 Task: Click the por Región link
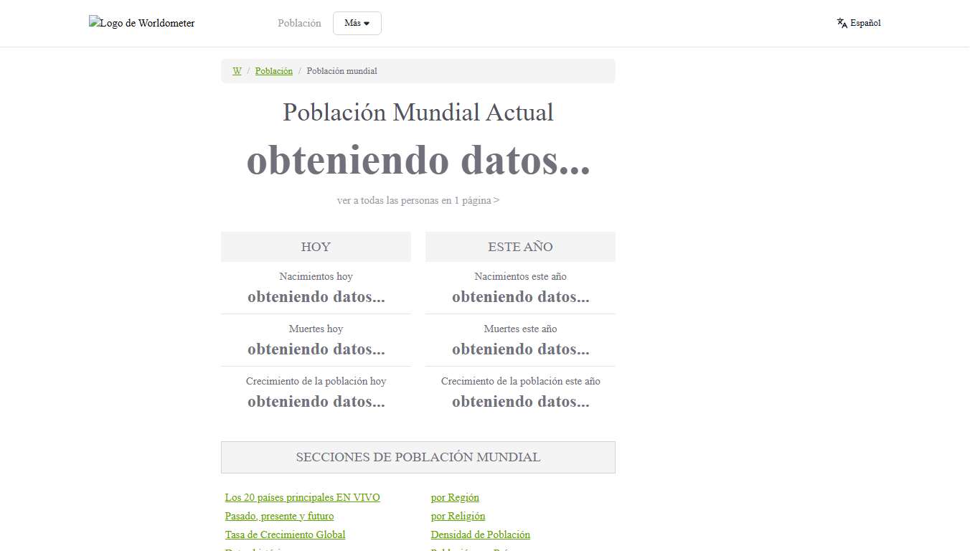pyautogui.click(x=454, y=497)
